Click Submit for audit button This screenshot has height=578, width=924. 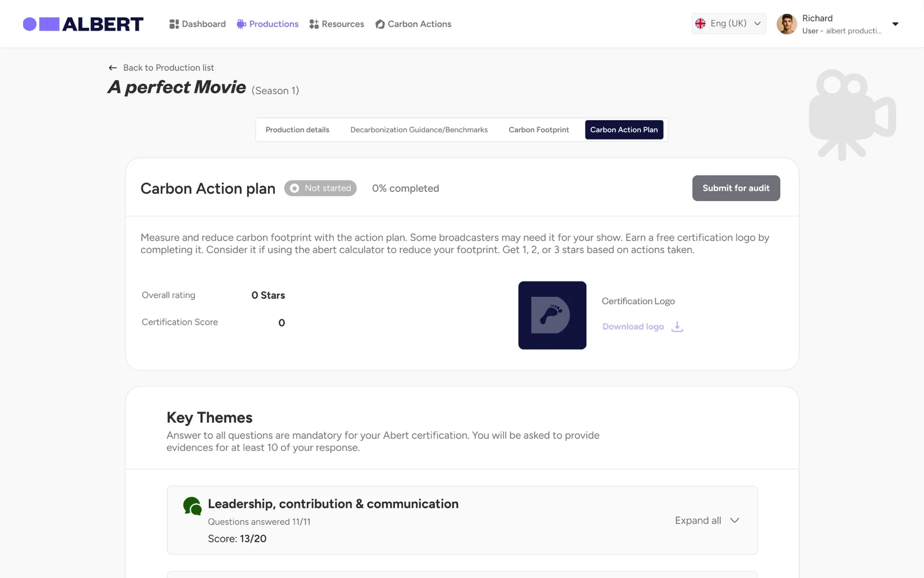click(x=736, y=188)
